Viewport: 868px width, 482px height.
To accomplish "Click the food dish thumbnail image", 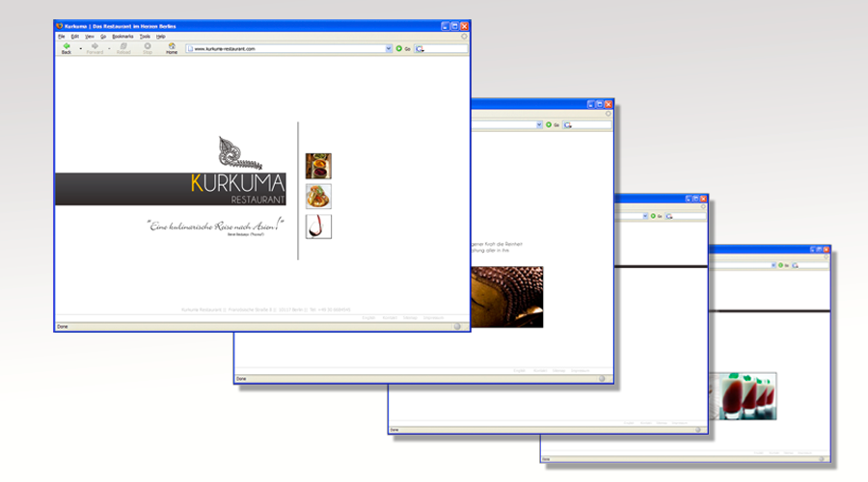I will pyautogui.click(x=318, y=197).
